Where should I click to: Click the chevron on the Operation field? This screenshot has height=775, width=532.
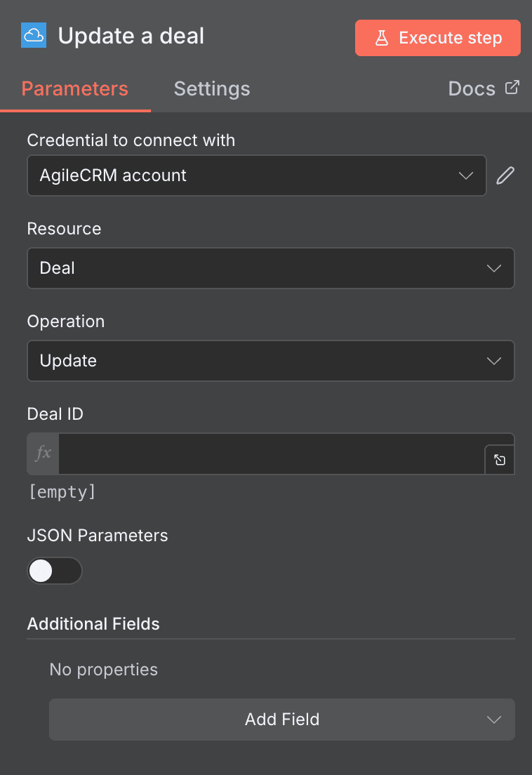(x=493, y=361)
